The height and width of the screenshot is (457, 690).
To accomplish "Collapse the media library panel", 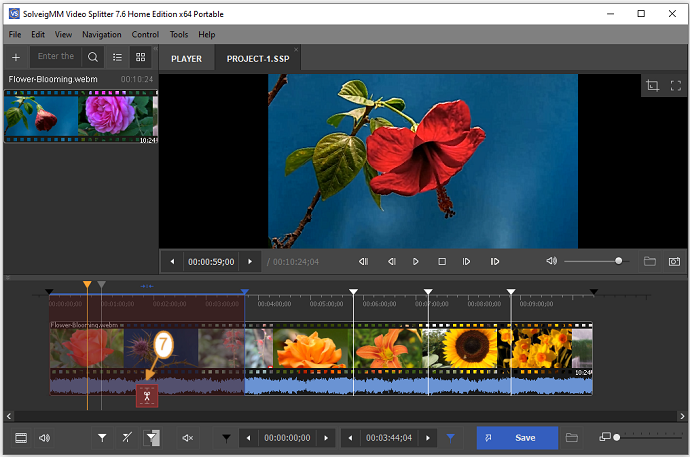I will (x=155, y=48).
